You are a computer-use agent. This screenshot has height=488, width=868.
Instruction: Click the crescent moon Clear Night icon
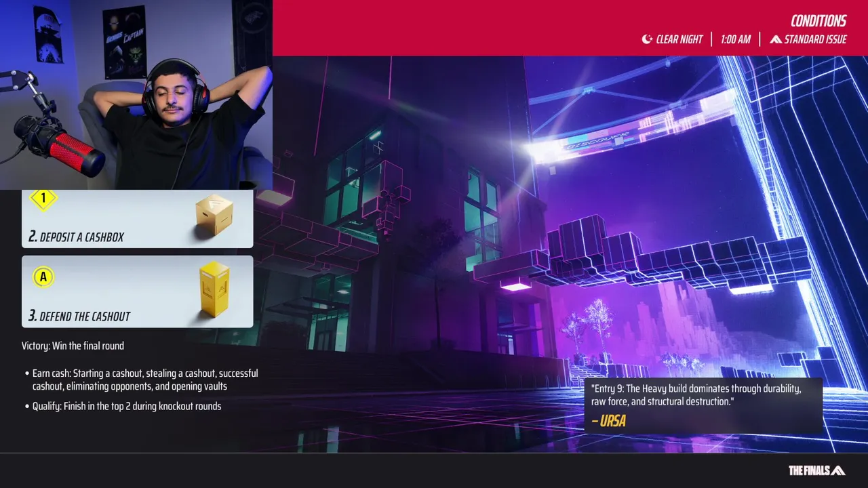647,39
